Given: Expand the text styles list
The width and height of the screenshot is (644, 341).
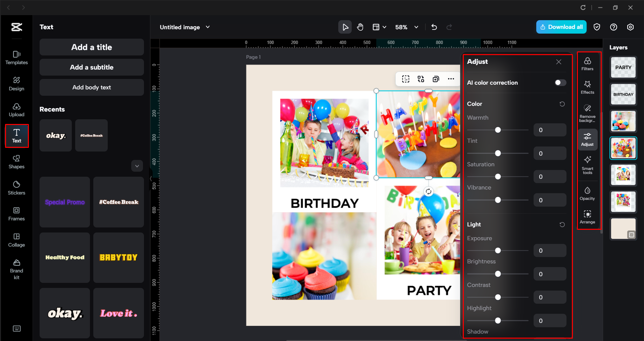Looking at the screenshot, I should click(137, 166).
